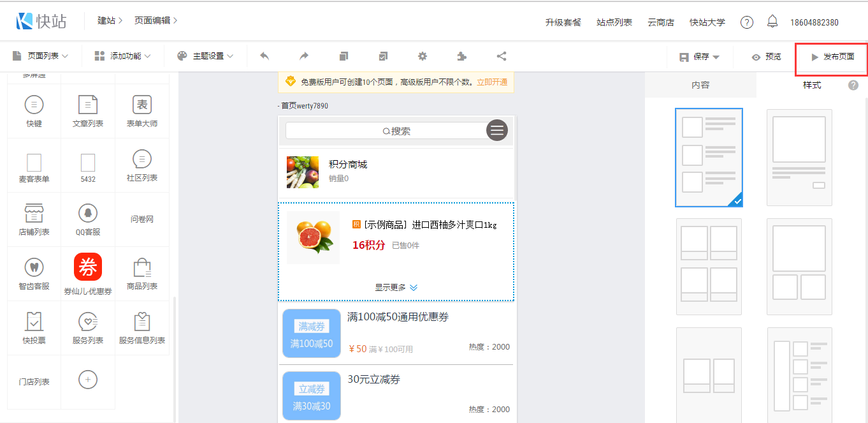Click the puzzle piece plugin icon
868x423 pixels.
click(462, 56)
